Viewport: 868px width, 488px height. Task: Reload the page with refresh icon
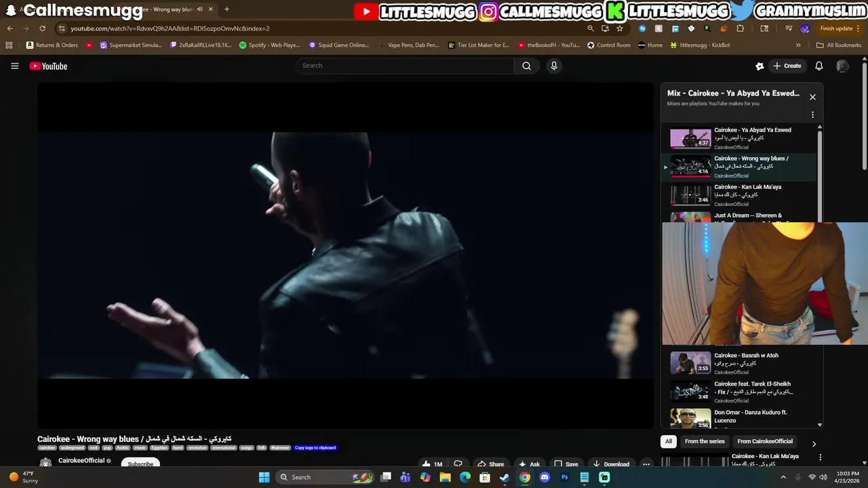point(42,28)
